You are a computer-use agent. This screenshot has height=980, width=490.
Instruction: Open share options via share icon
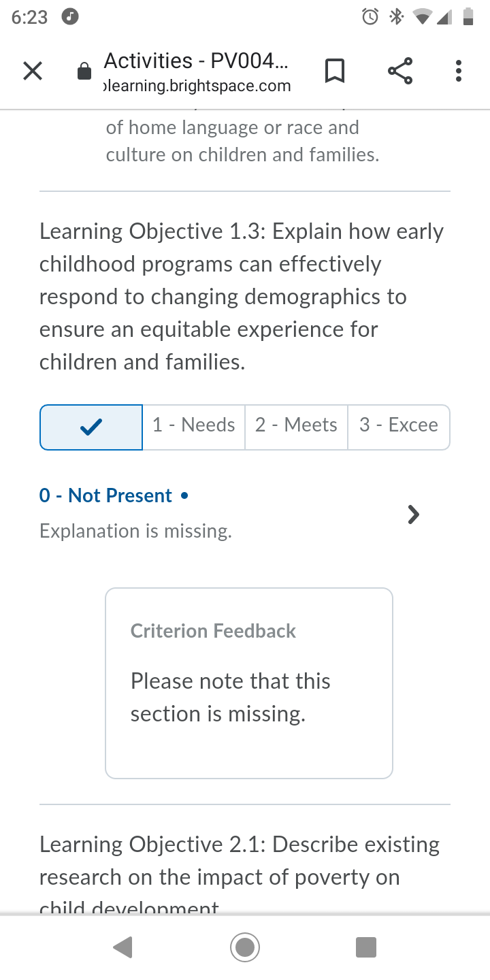(x=400, y=71)
